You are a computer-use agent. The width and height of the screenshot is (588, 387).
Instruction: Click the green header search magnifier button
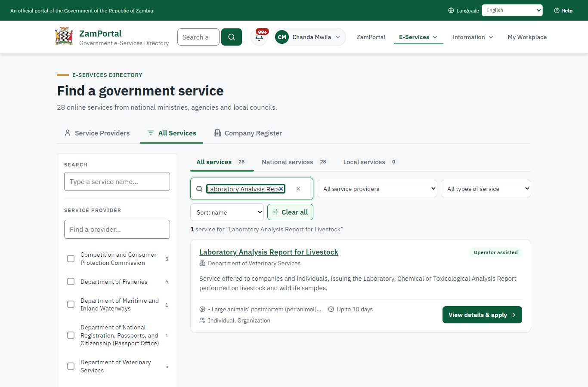click(232, 37)
